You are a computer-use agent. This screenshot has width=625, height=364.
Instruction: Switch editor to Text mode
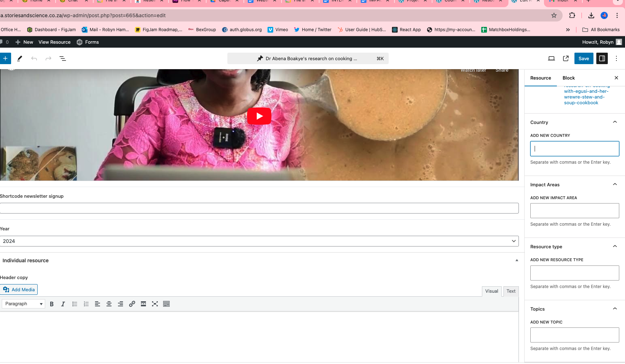click(511, 291)
